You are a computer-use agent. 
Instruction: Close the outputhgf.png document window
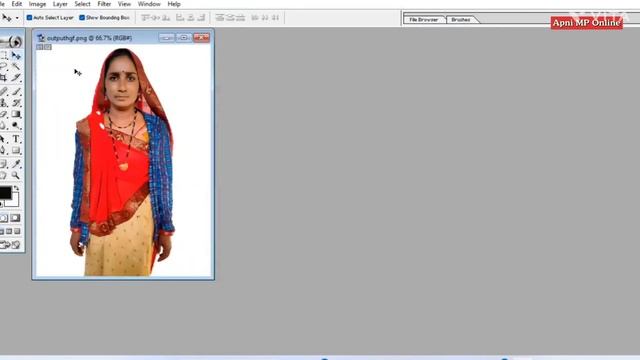click(201, 38)
